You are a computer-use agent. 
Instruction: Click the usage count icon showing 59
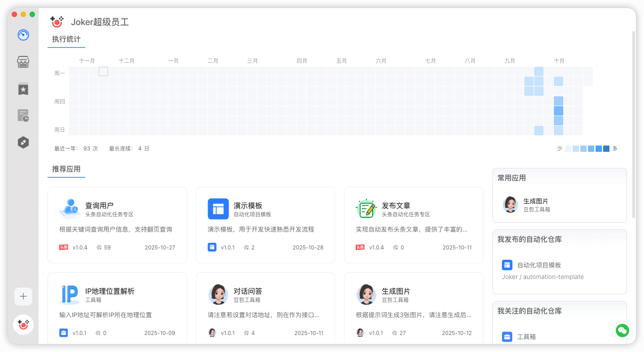99,247
